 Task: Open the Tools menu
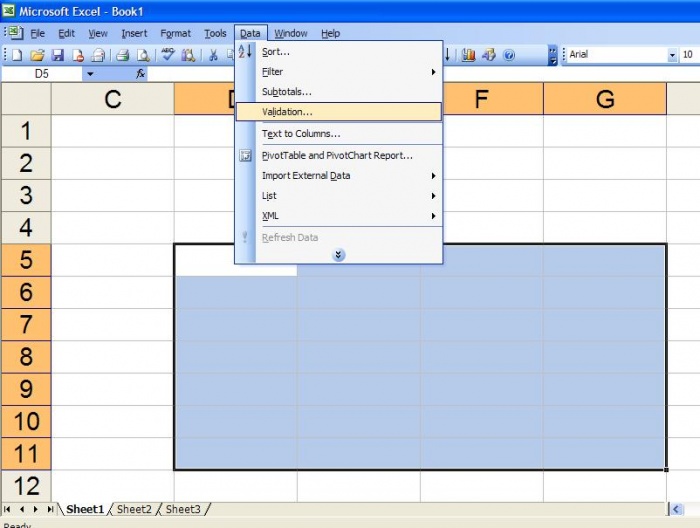pos(215,33)
